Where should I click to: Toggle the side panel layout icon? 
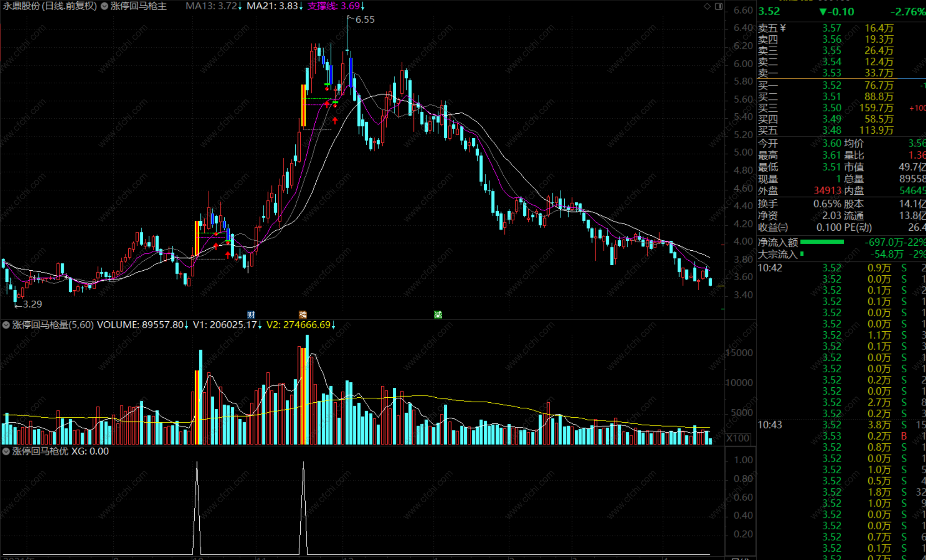719,6
